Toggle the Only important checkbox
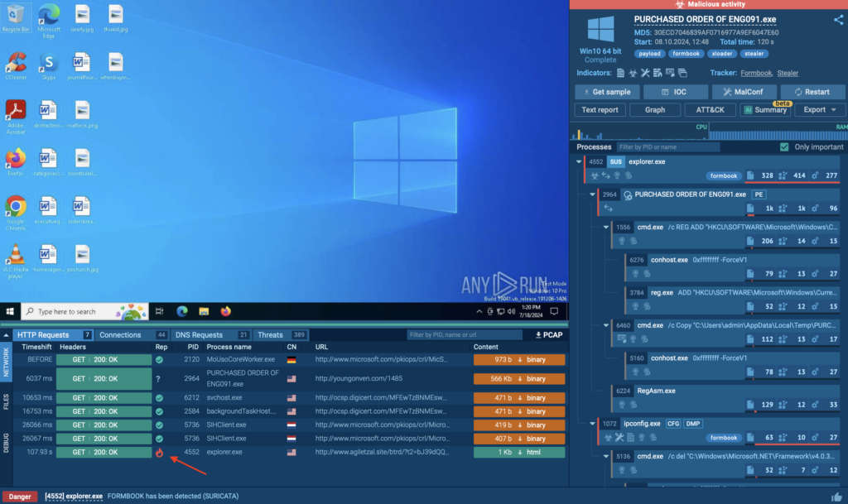The width and height of the screenshot is (848, 504). click(784, 147)
